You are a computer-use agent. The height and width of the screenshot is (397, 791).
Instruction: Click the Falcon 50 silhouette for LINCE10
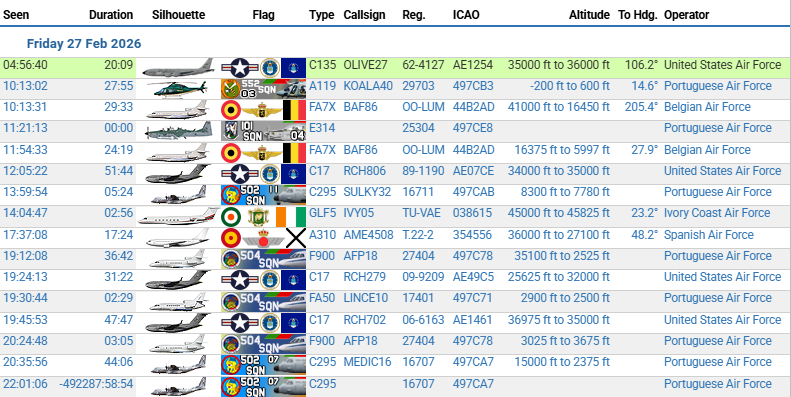tap(178, 301)
